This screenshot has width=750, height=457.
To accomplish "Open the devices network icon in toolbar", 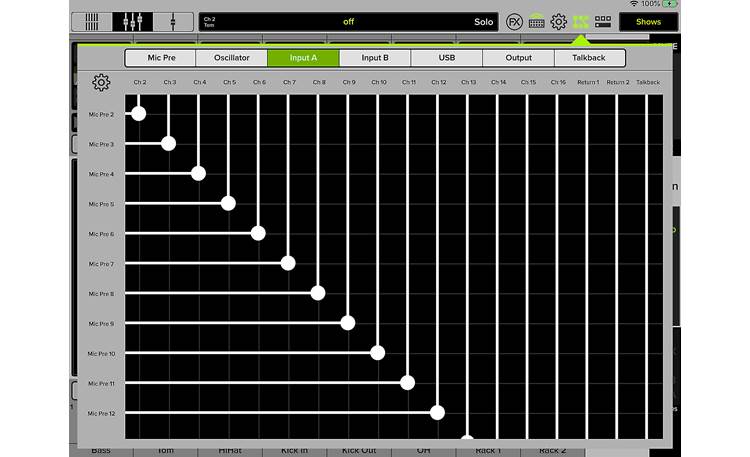I will click(x=536, y=22).
